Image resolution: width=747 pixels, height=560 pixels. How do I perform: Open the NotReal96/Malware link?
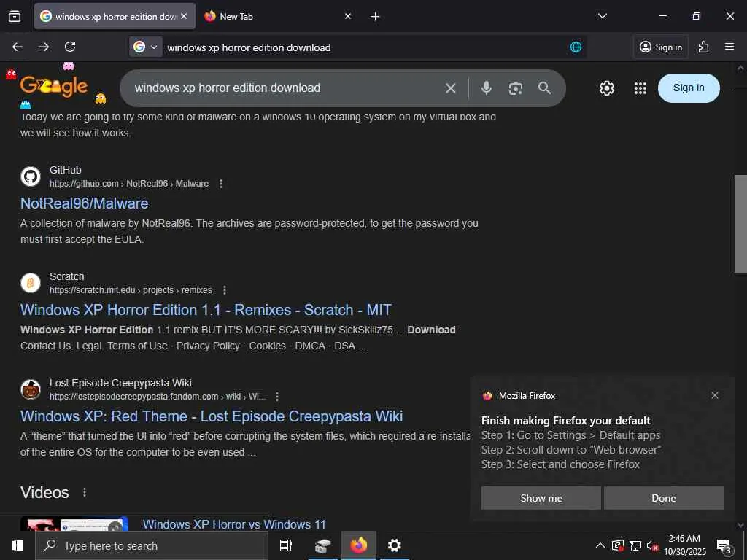[x=85, y=203]
